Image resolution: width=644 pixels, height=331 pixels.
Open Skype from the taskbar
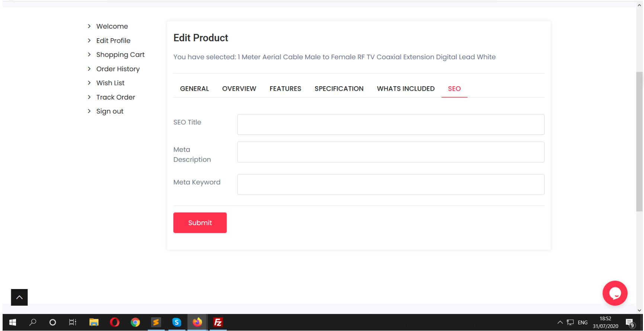(x=177, y=322)
